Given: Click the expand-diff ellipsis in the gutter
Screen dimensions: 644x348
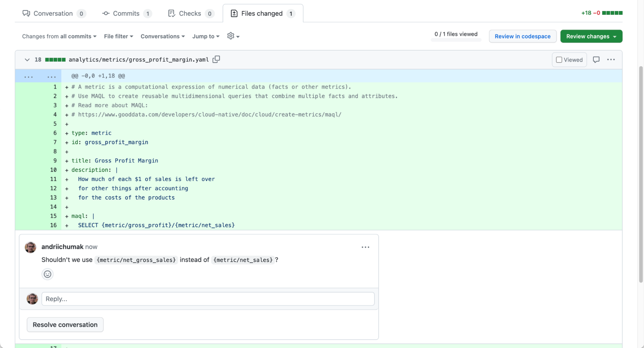Looking at the screenshot, I should point(29,76).
